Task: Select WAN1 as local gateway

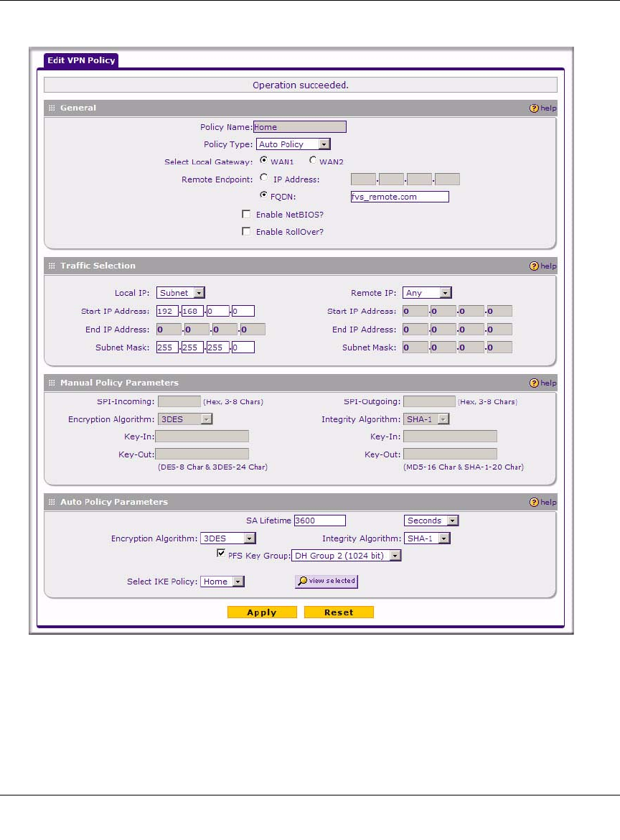Action: [263, 160]
